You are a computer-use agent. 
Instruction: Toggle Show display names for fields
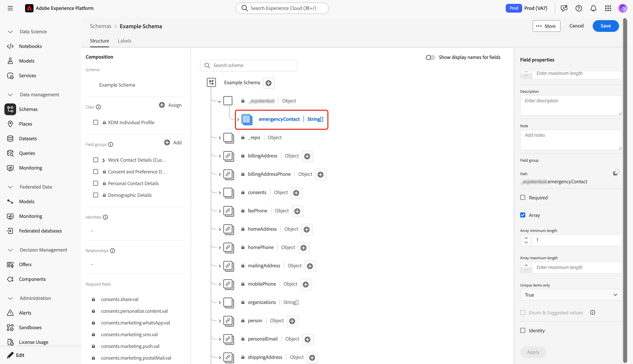[430, 57]
